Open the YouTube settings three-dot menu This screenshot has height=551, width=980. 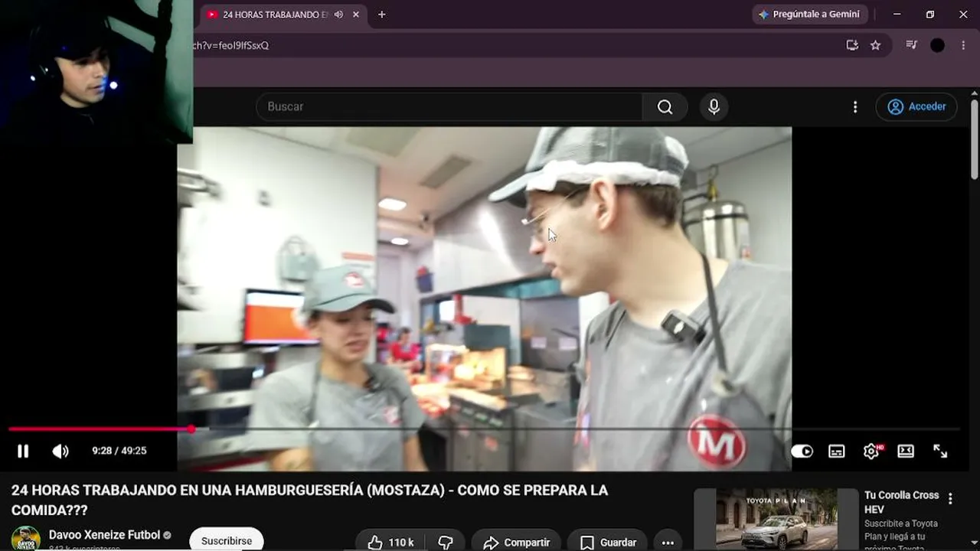(x=855, y=107)
